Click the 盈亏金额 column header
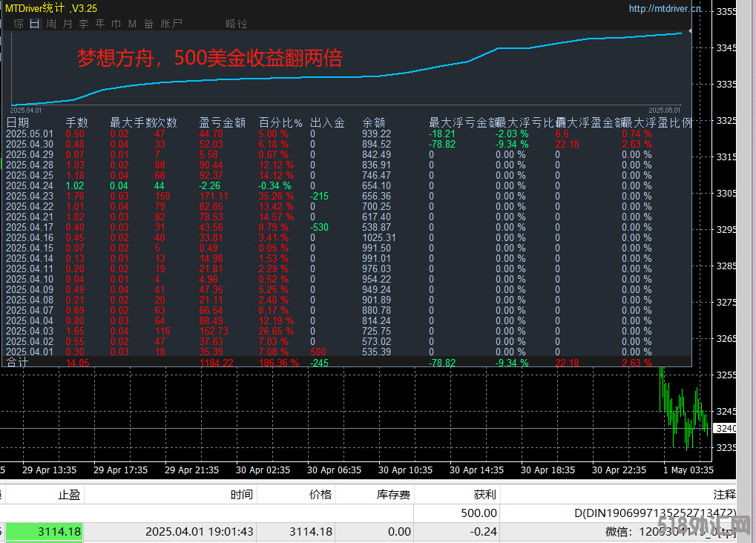 pos(223,122)
